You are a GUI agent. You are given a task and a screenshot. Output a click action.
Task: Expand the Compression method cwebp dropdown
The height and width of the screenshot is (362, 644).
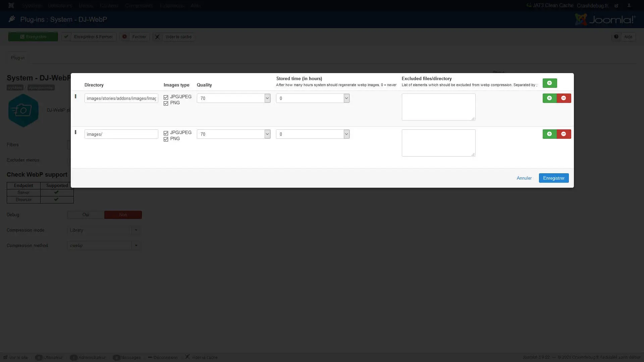[x=104, y=246]
